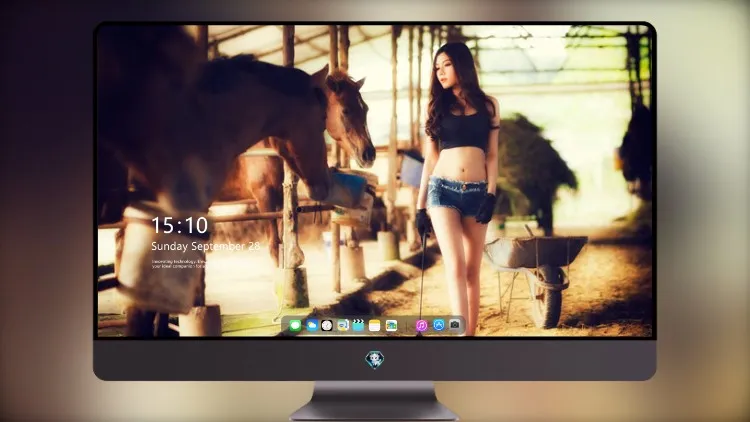Open the yellow Notes app
Image resolution: width=750 pixels, height=422 pixels.
pos(375,326)
